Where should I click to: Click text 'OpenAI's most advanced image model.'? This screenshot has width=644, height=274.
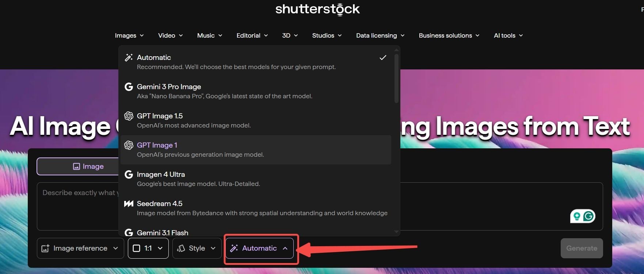[194, 125]
